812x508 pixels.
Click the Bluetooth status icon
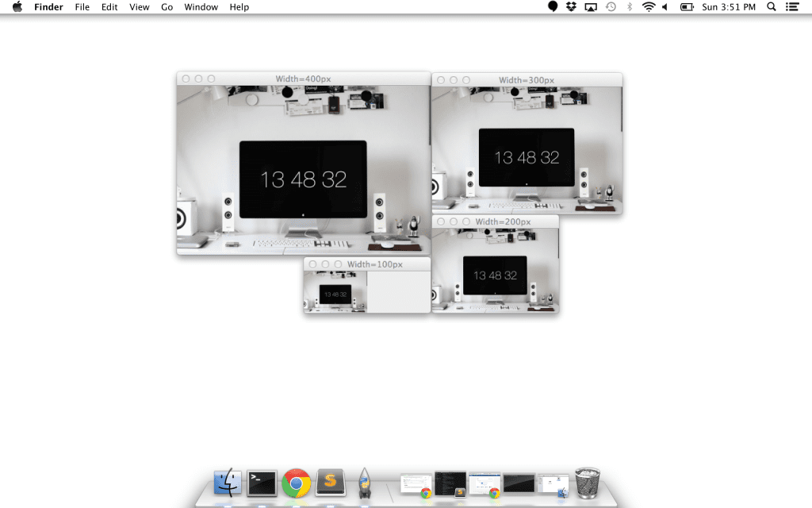[630, 7]
